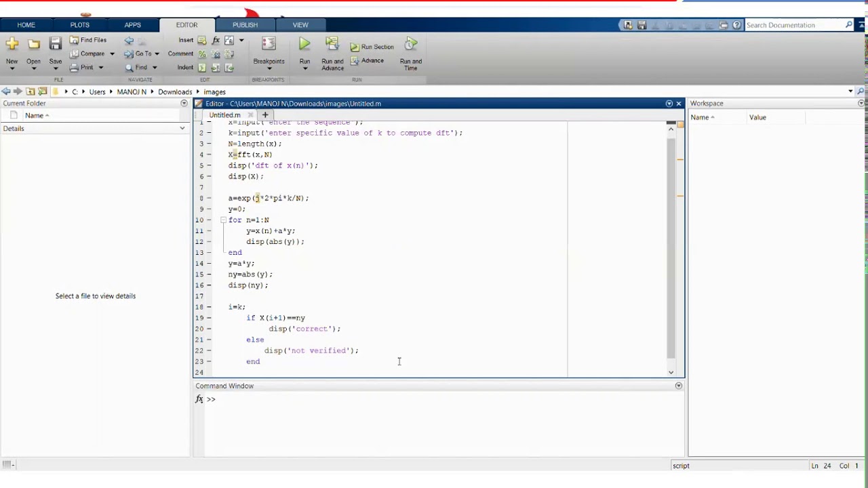This screenshot has width=868, height=488.
Task: Expand the Run dropdown arrow
Action: (304, 68)
